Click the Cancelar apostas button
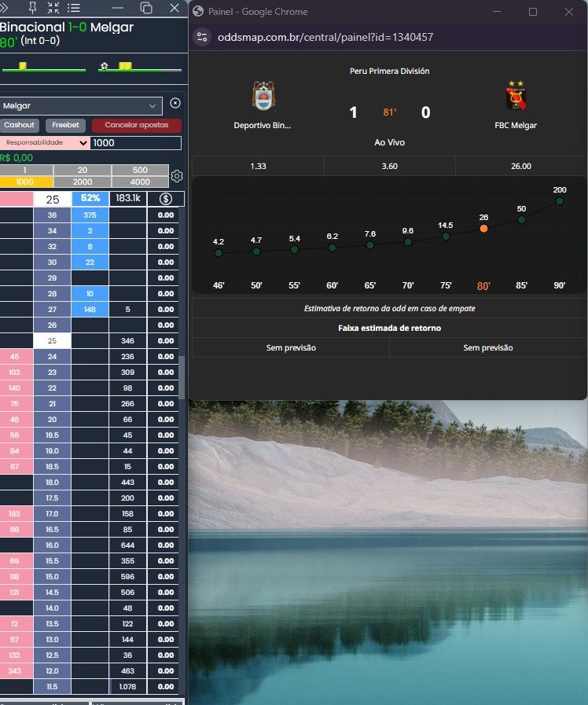Viewport: 588px width, 705px height. click(136, 125)
